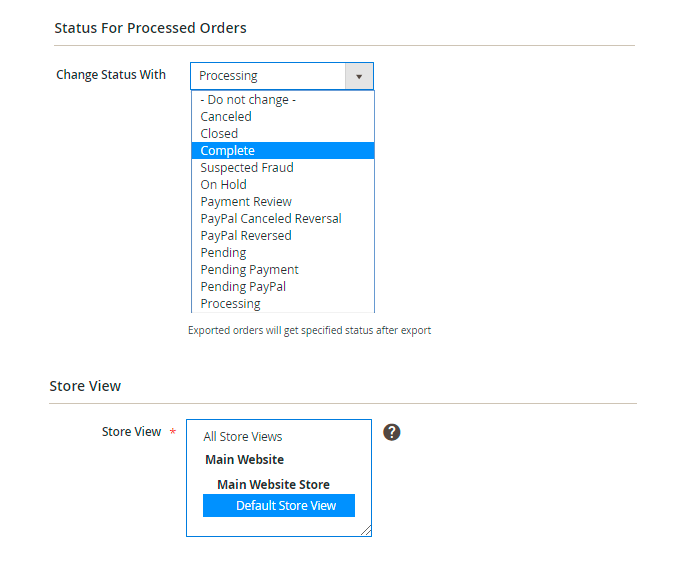Click the Main Website Store group label
679x572 pixels.
coord(273,484)
